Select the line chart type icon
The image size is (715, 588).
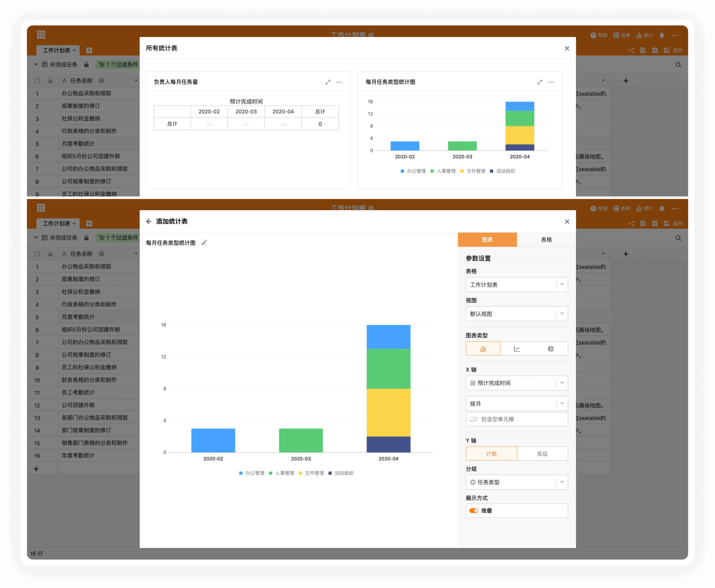tap(517, 349)
